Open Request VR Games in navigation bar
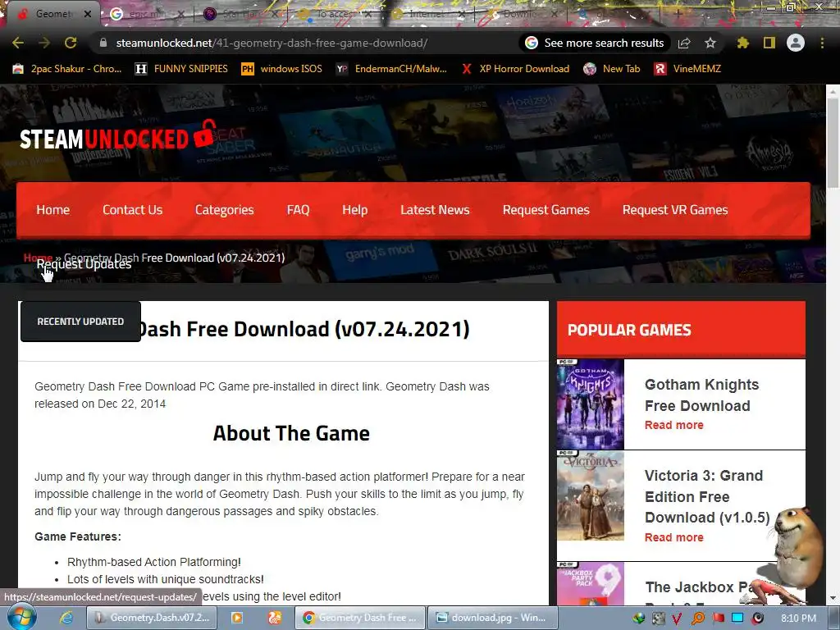840x630 pixels. [675, 210]
